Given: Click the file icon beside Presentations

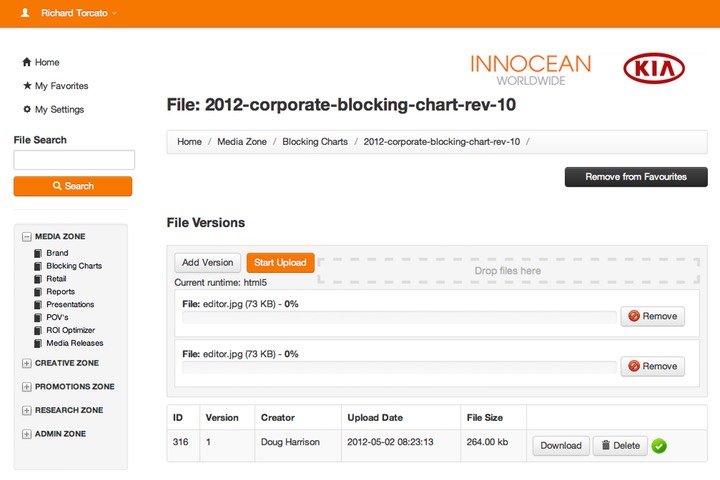Looking at the screenshot, I should point(38,304).
